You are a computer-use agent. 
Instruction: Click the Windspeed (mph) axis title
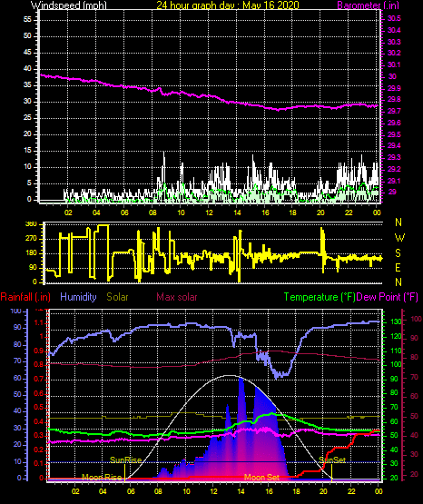tap(69, 5)
